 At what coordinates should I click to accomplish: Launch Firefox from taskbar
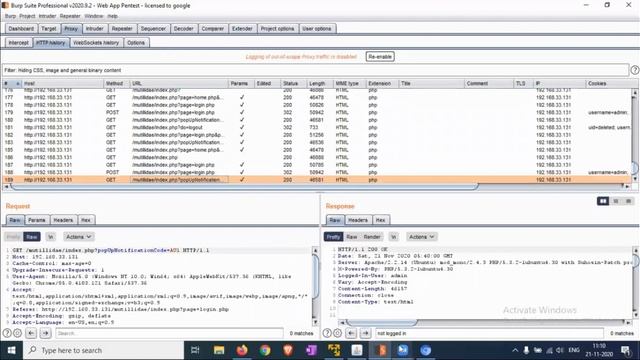(x=242, y=350)
